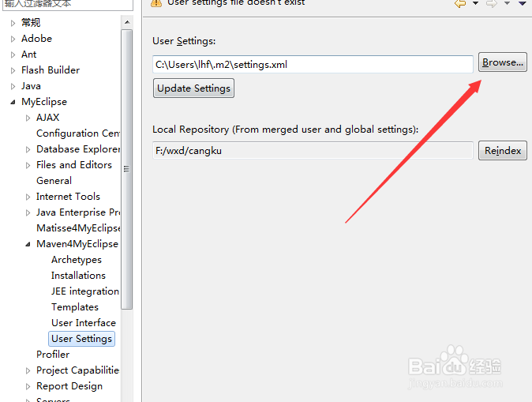This screenshot has width=532, height=402.
Task: Click the tree scrollbar up arrow
Action: (127, 22)
